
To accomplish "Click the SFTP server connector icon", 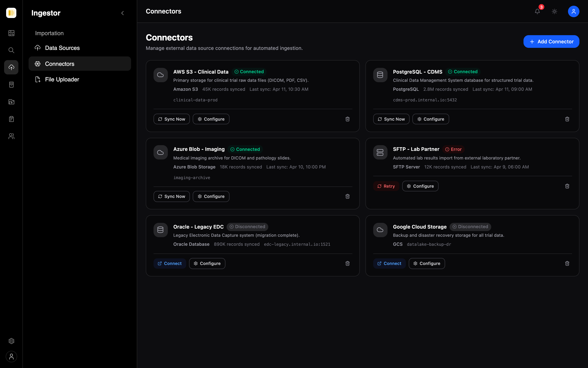I will click(380, 152).
